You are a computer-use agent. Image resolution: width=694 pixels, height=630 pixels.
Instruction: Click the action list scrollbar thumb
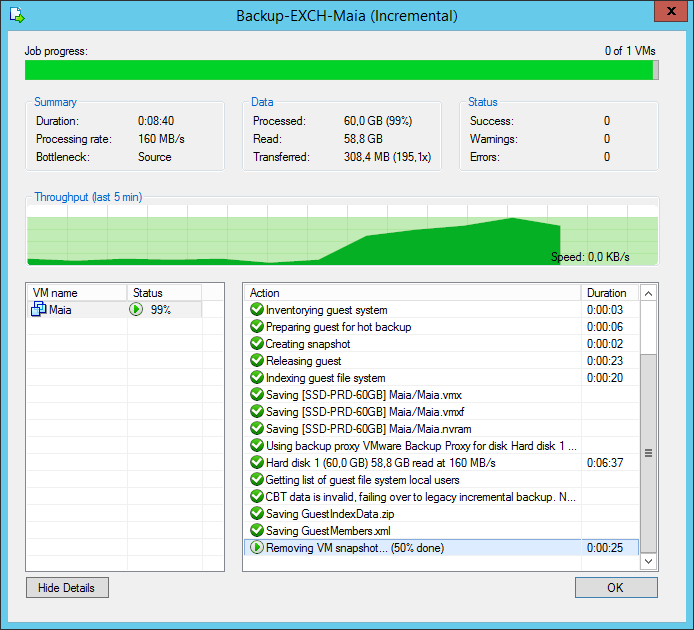tap(648, 452)
